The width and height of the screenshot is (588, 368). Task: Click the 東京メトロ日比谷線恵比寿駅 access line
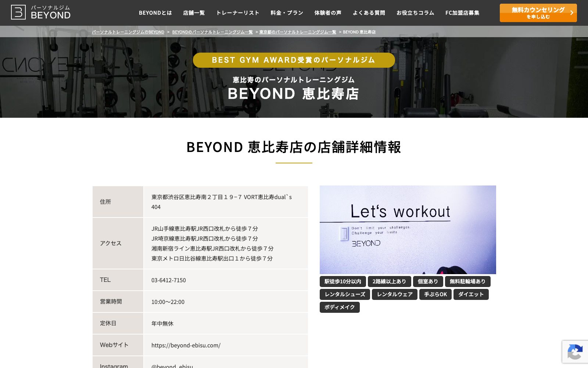[x=212, y=258]
